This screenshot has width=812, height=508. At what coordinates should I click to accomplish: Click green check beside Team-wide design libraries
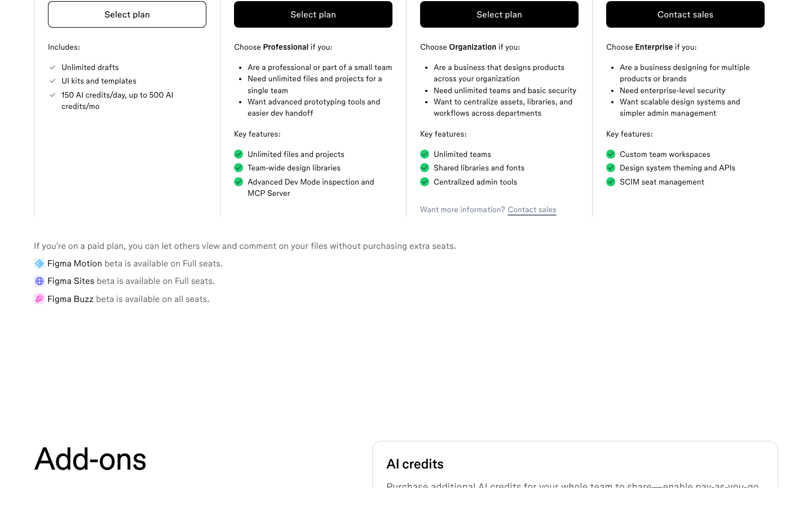(239, 168)
